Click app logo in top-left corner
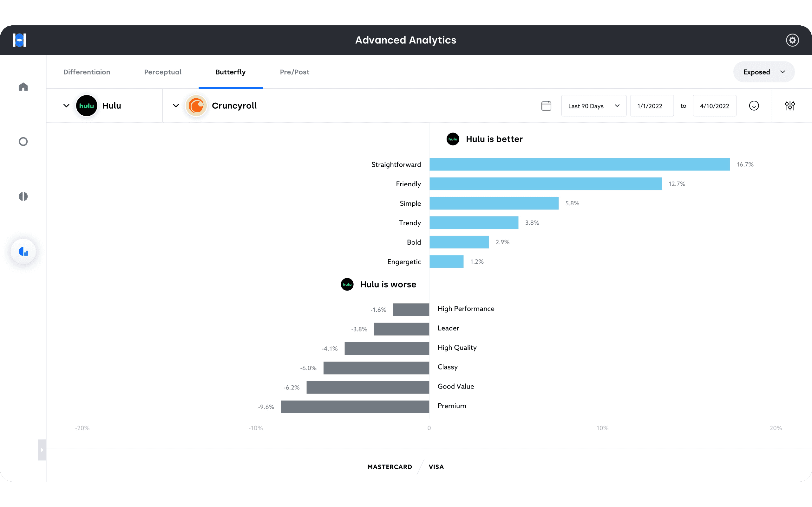This screenshot has height=507, width=812. coord(19,40)
